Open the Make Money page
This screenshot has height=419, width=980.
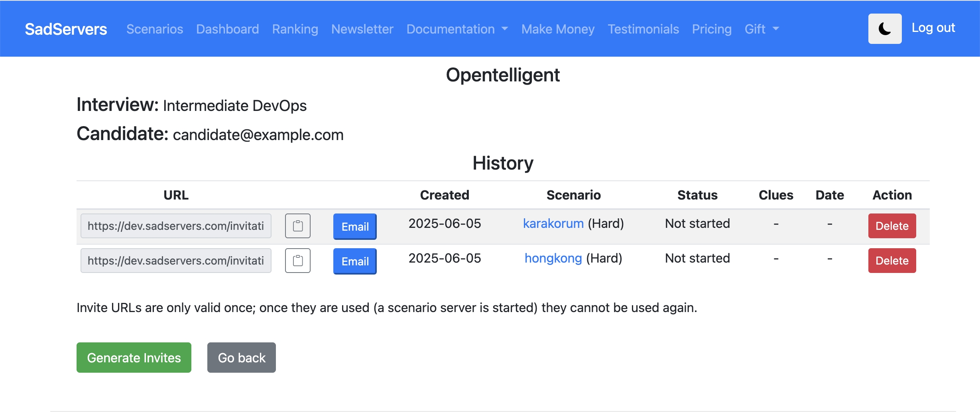(558, 29)
